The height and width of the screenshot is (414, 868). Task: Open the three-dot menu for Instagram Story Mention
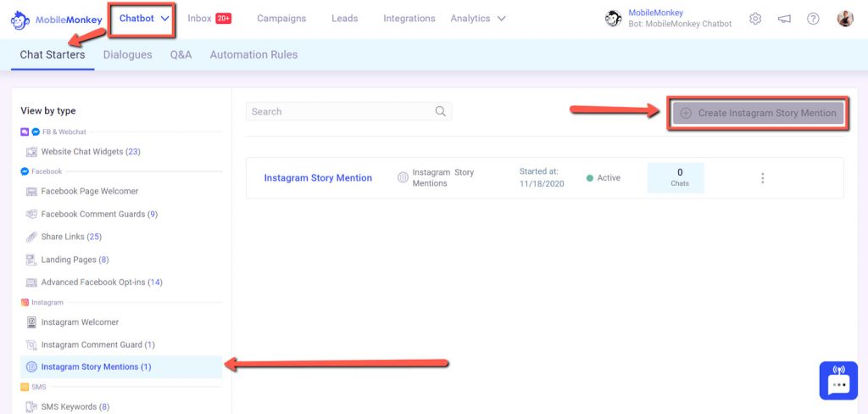click(x=762, y=178)
